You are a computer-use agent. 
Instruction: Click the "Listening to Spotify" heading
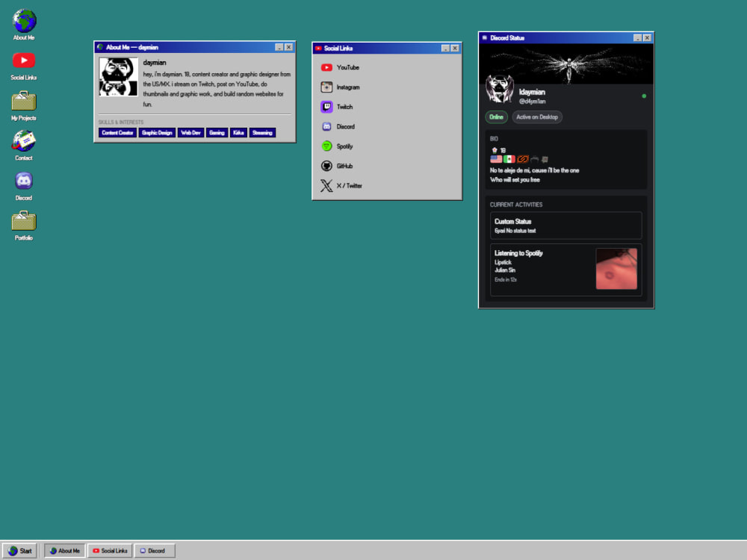[x=518, y=253]
